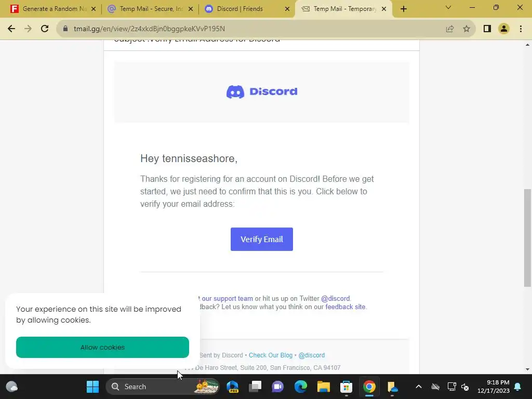Open the Chrome three-dot menu
Image resolution: width=532 pixels, height=399 pixels.
click(x=521, y=29)
